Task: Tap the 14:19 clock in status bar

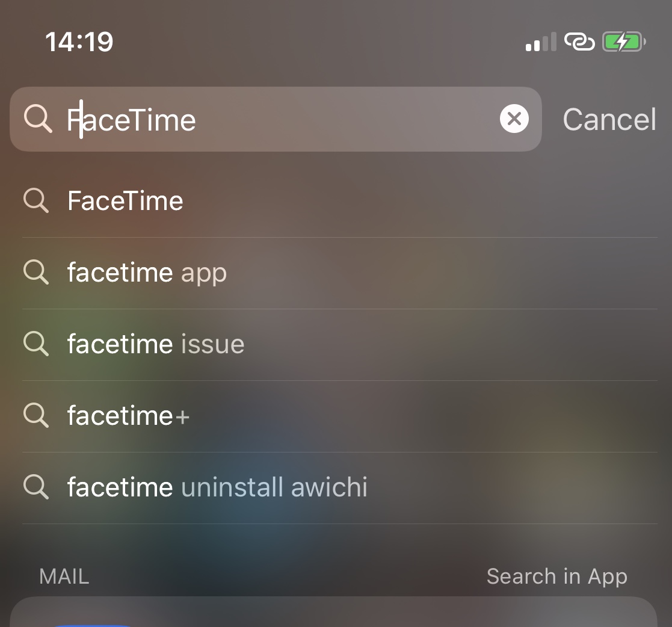Action: pos(79,42)
